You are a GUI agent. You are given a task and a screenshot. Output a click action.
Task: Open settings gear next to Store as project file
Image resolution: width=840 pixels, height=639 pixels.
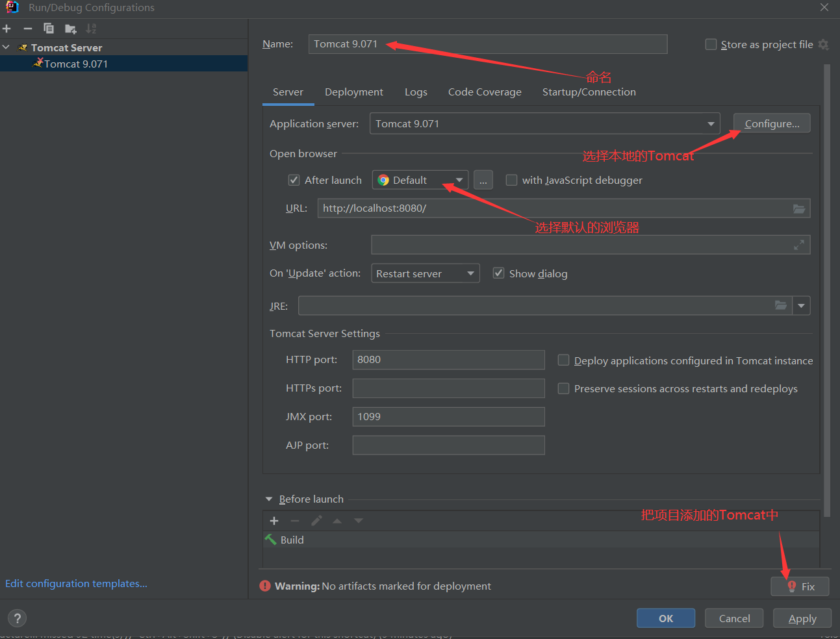point(824,45)
